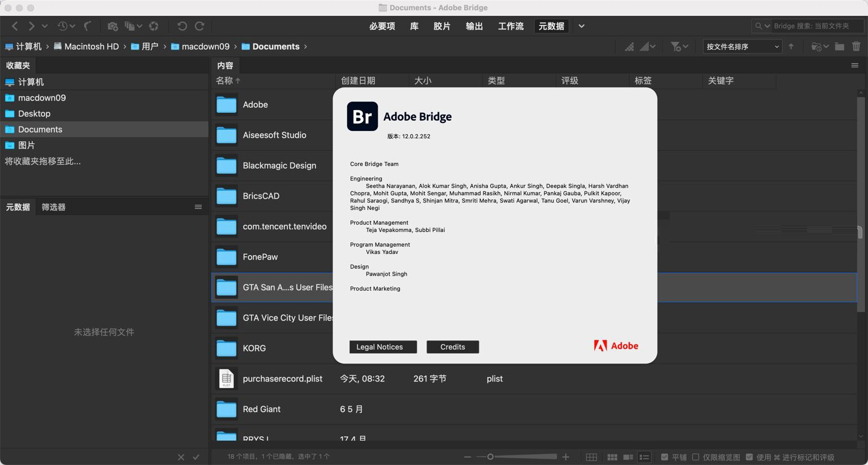868x465 pixels.
Task: Click the boomerang return-to-app icon
Action: point(88,26)
